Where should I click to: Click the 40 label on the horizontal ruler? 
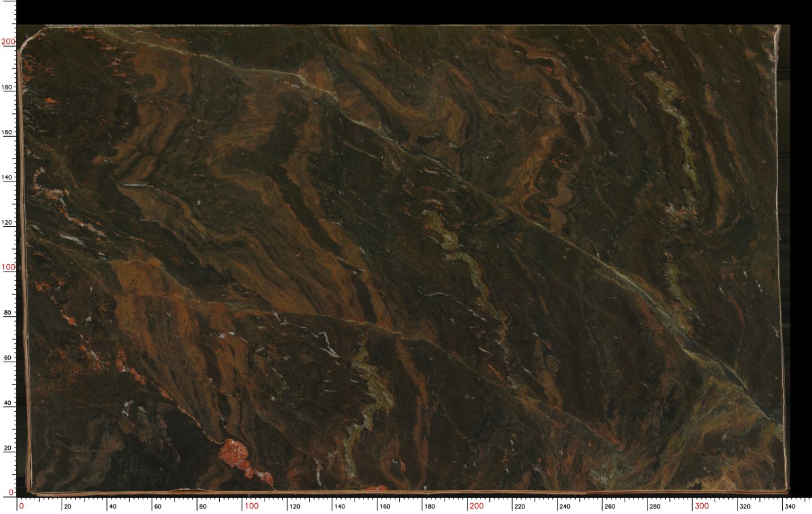click(x=112, y=507)
